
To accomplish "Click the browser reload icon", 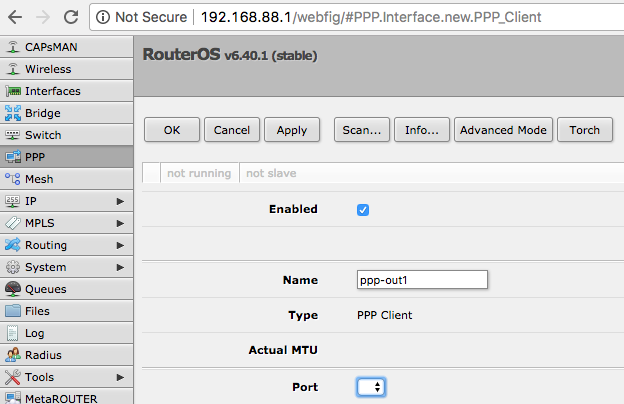I will click(x=69, y=17).
